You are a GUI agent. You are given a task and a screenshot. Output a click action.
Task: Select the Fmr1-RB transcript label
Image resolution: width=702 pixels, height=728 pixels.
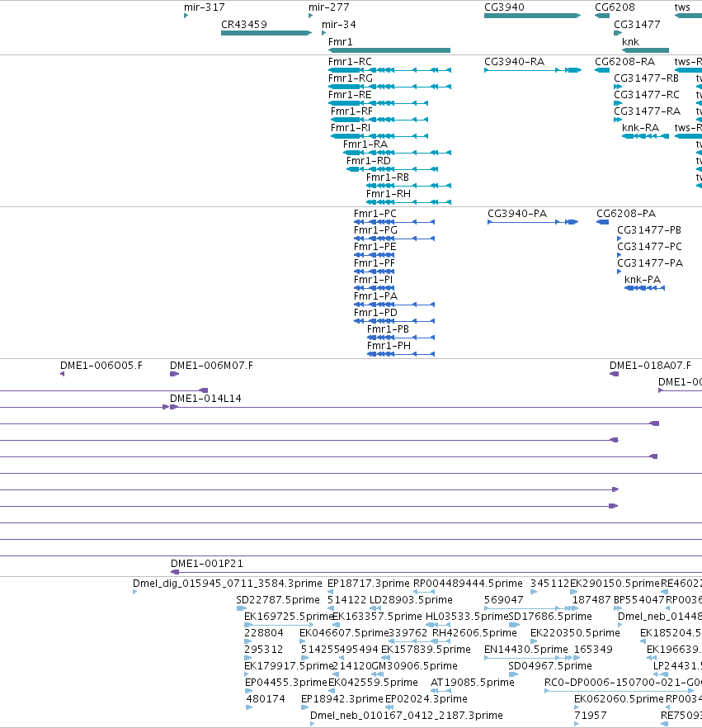(388, 177)
